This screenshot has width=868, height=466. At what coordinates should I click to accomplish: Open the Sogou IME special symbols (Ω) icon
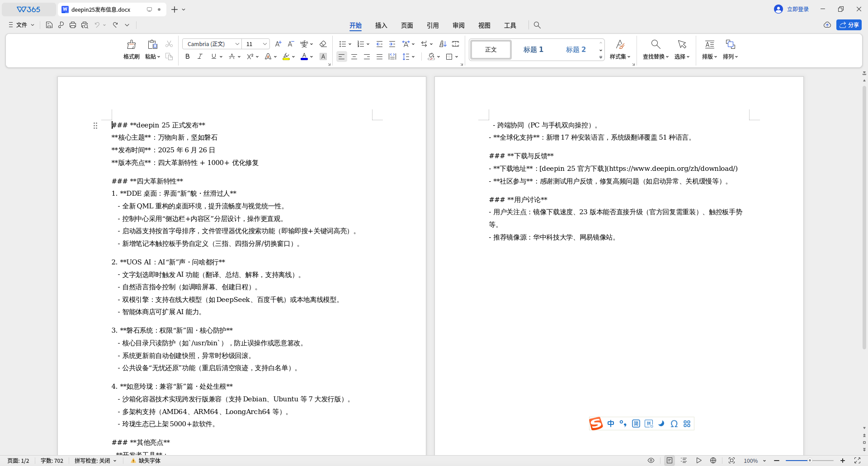[x=674, y=424]
